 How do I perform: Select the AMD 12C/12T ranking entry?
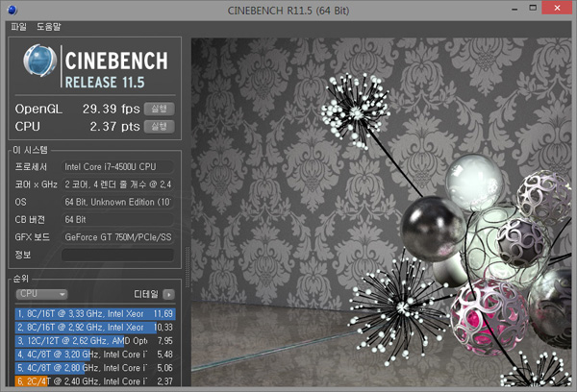click(94, 340)
